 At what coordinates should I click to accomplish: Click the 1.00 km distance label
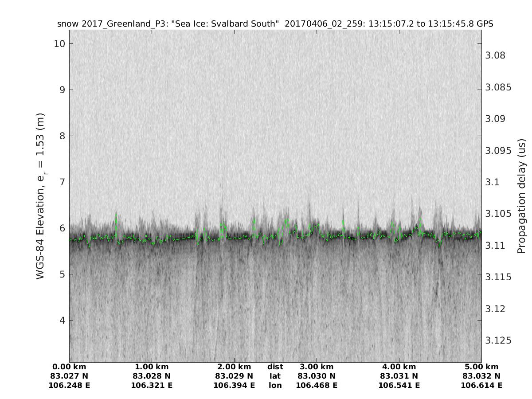click(152, 367)
